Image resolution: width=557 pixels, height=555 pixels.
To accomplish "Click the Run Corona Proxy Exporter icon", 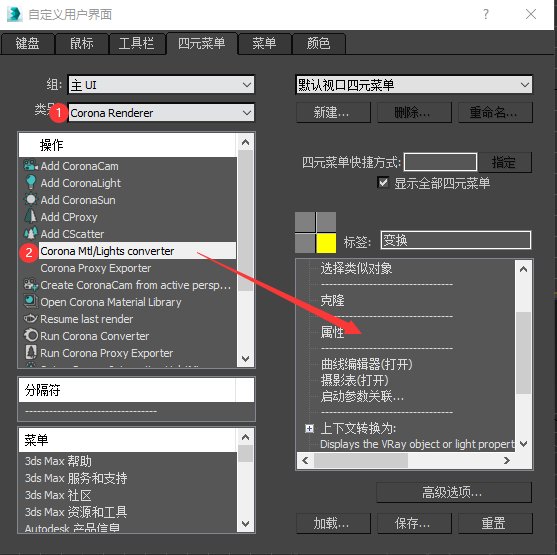I will pos(31,352).
